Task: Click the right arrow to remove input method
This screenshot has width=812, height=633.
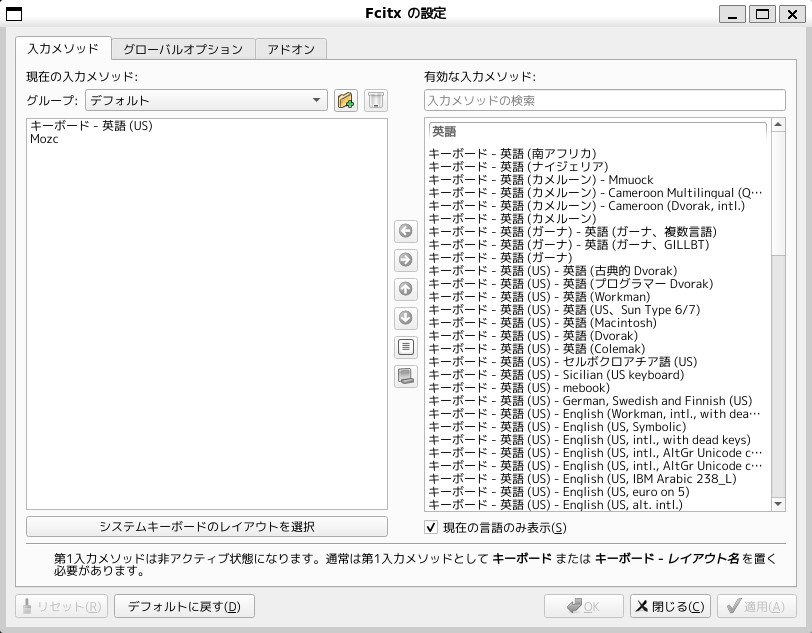Action: click(406, 260)
